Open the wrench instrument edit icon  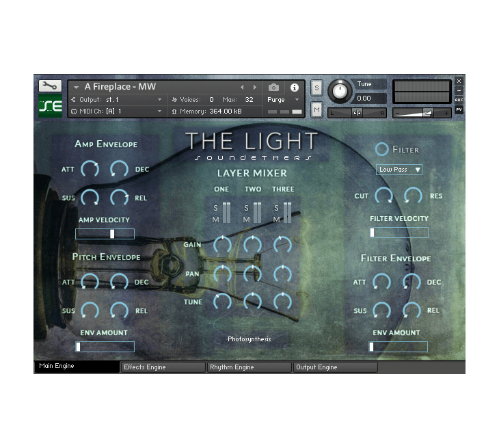[50, 85]
